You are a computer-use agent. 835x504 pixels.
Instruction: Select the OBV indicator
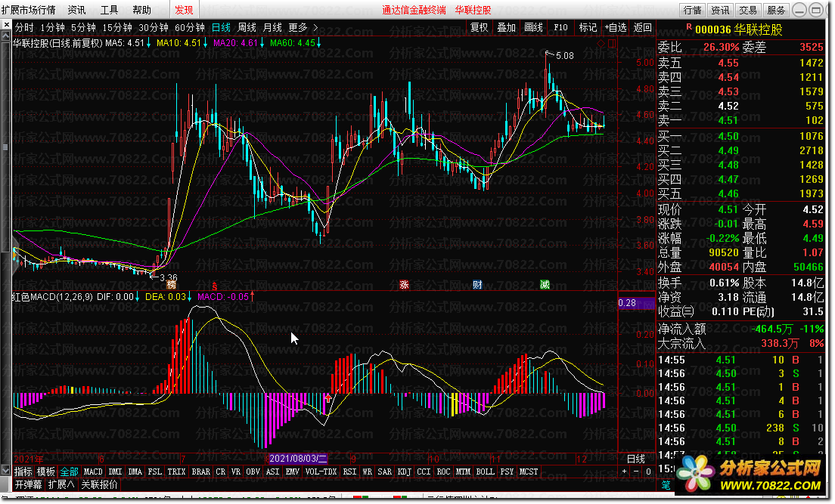click(253, 472)
